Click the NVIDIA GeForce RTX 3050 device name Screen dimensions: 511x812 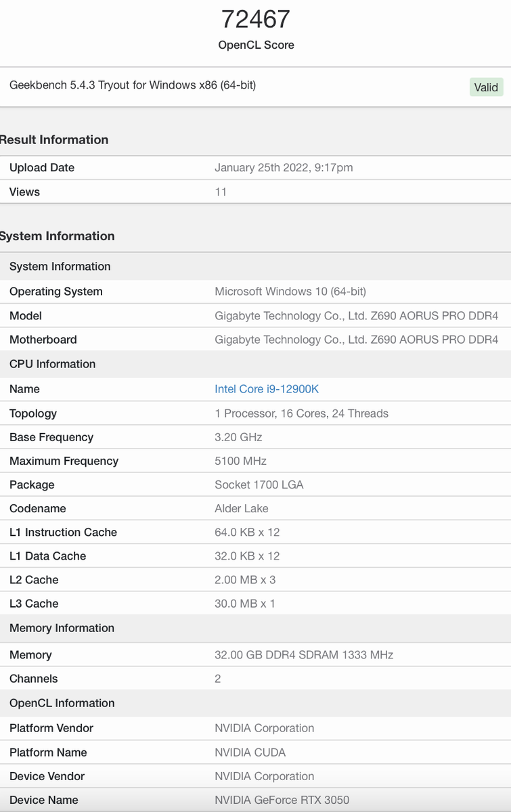point(282,800)
